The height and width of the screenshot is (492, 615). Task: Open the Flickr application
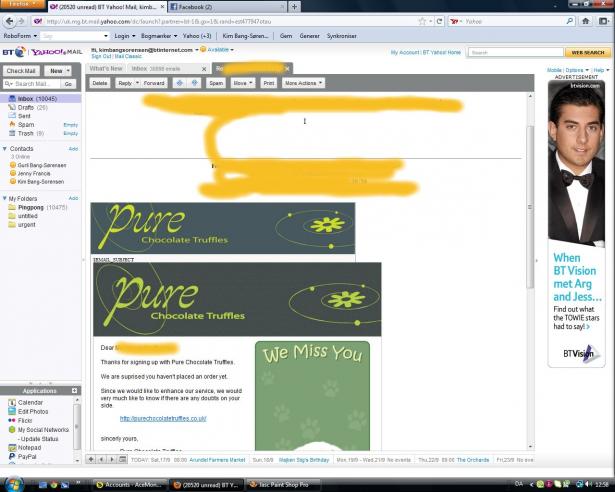25,421
